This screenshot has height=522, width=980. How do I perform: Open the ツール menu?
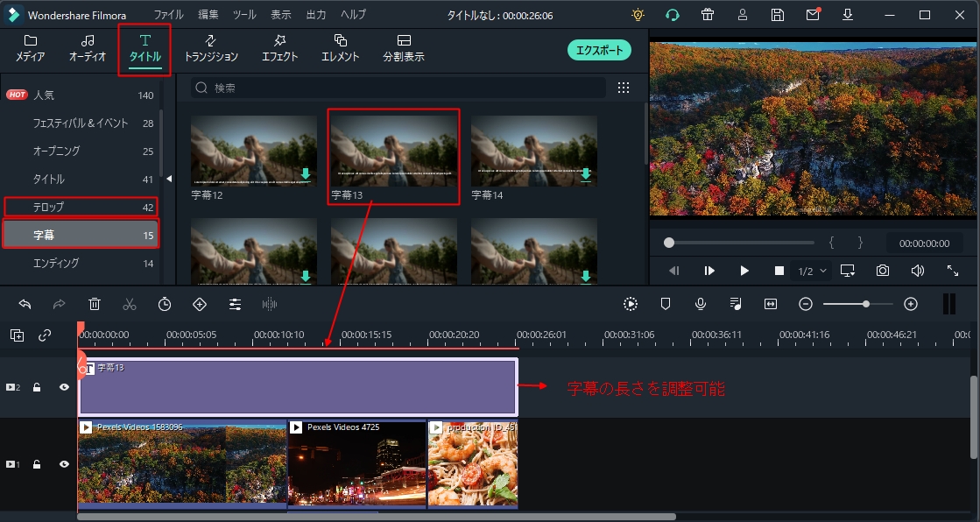click(244, 15)
